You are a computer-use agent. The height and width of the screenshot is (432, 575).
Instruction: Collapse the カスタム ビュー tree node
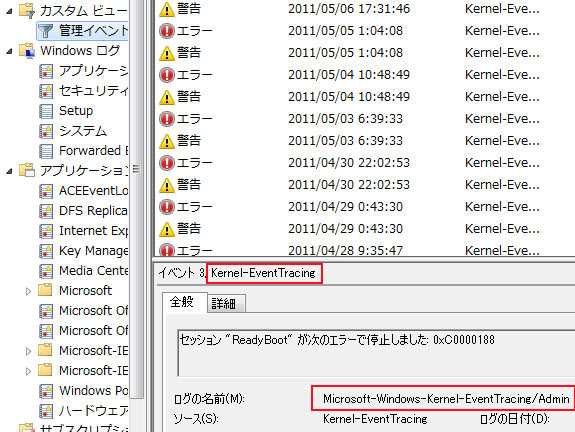(10, 11)
